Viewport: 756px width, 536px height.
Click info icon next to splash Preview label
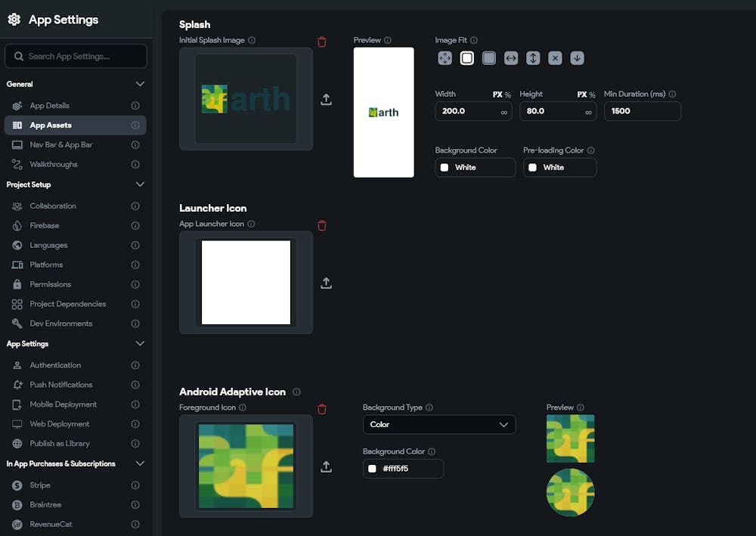[388, 40]
